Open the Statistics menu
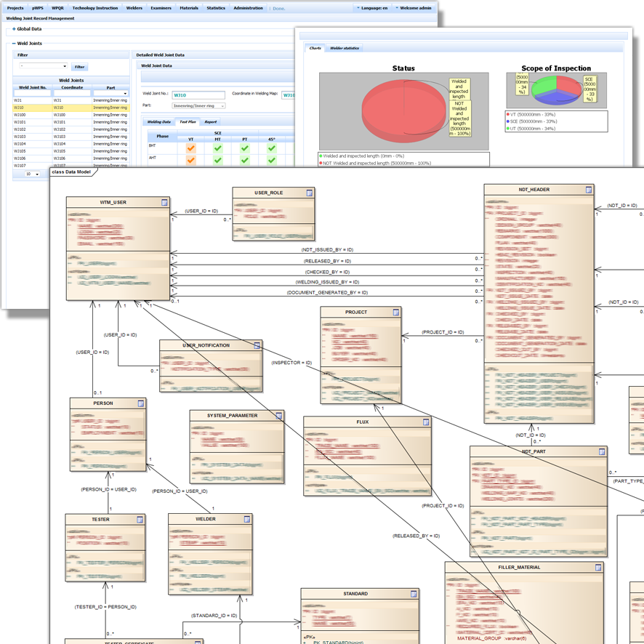This screenshot has width=644, height=644. (x=215, y=7)
